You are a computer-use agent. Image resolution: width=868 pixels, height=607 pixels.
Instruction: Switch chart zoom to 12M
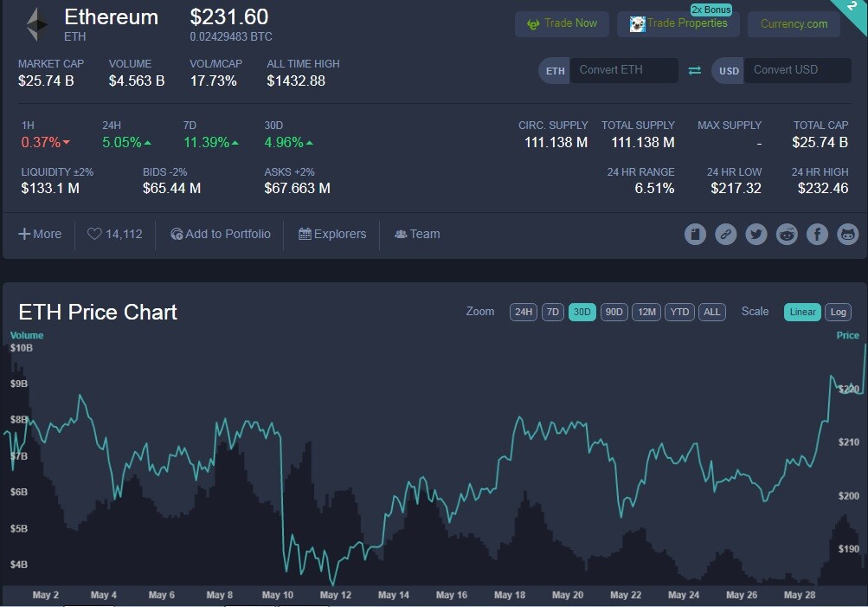pos(646,312)
